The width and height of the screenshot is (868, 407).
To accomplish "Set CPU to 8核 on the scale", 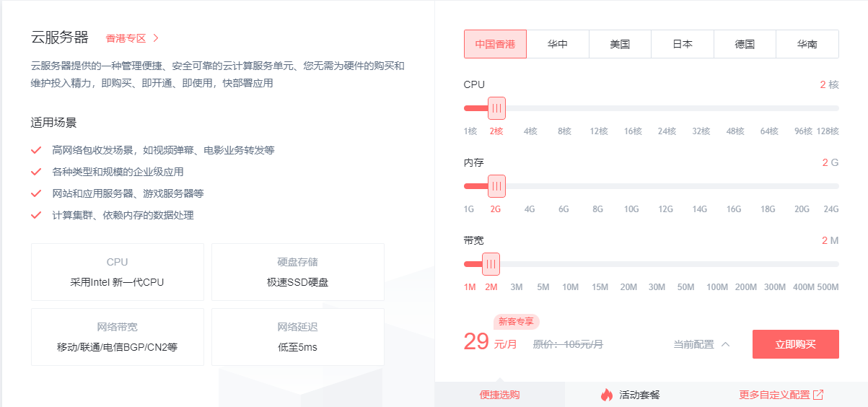I will (x=564, y=131).
